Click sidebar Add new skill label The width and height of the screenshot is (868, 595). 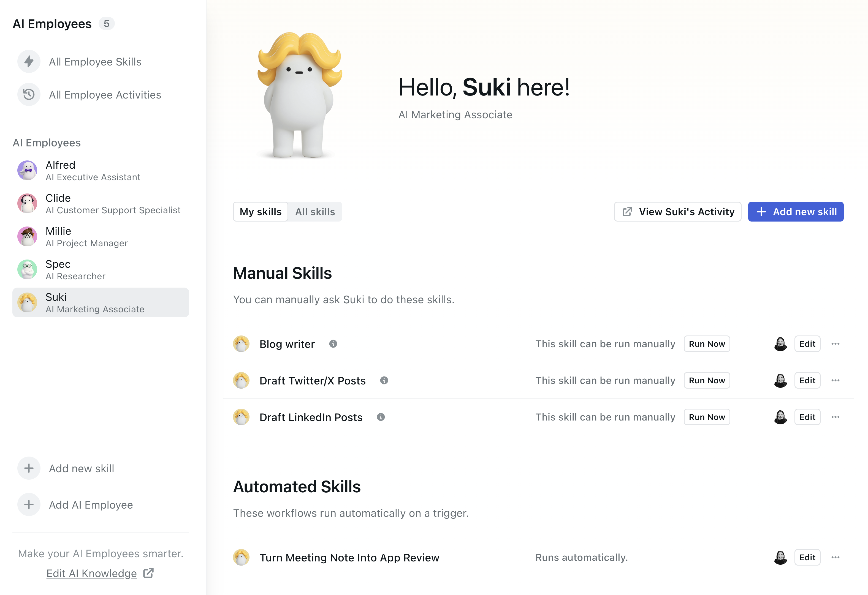[x=82, y=468]
